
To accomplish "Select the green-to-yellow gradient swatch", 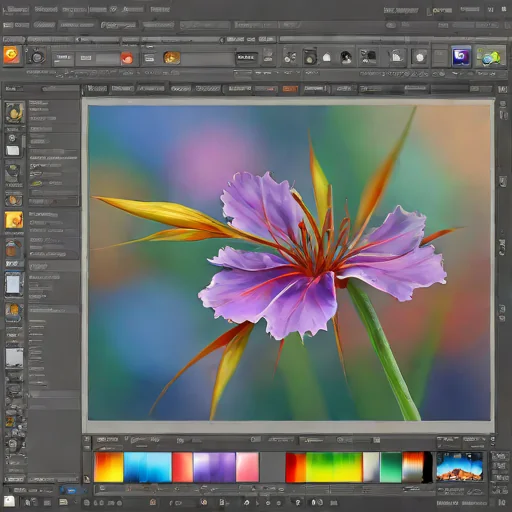I will [334, 467].
